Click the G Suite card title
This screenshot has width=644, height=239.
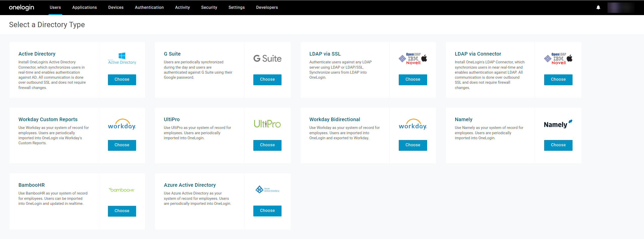coord(172,54)
